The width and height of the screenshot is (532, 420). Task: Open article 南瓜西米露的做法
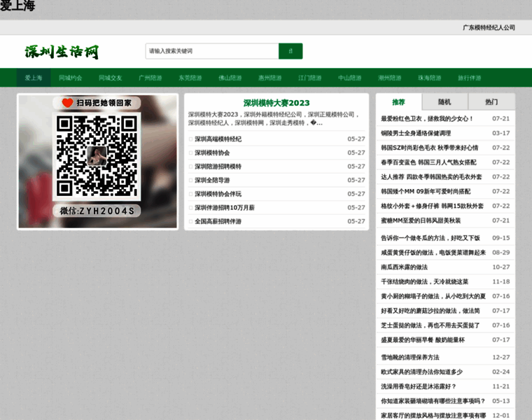[x=404, y=267]
